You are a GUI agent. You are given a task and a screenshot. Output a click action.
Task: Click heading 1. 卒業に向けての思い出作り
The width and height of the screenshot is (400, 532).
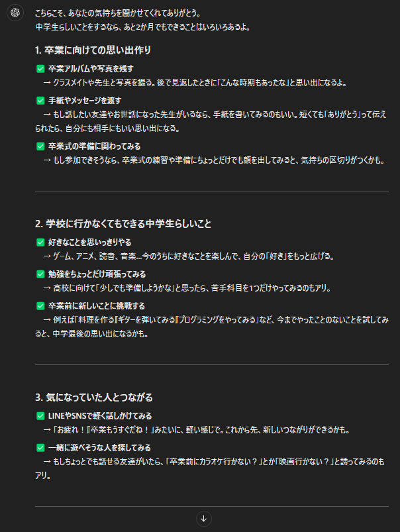coord(93,50)
